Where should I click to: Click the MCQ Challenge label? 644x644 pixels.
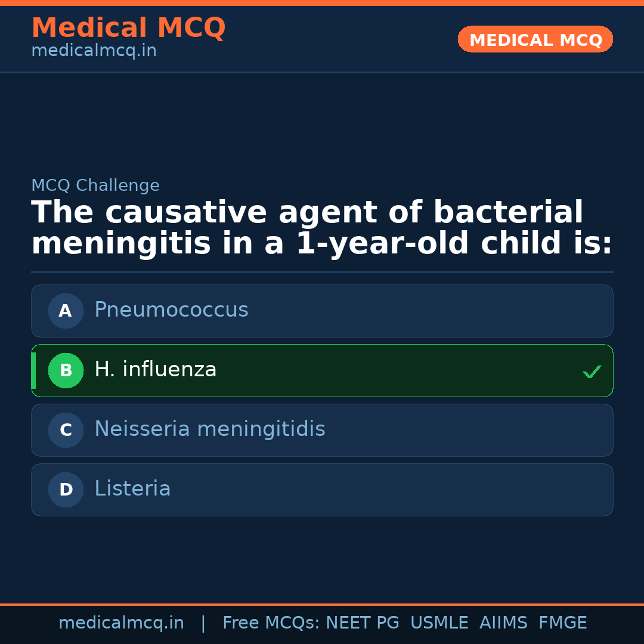[95, 186]
